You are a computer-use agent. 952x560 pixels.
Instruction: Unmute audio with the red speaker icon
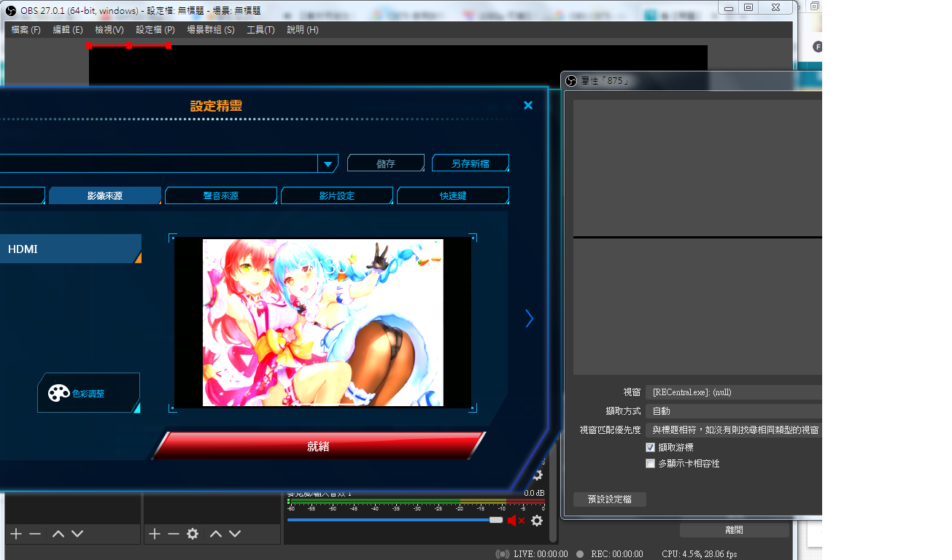click(x=516, y=520)
